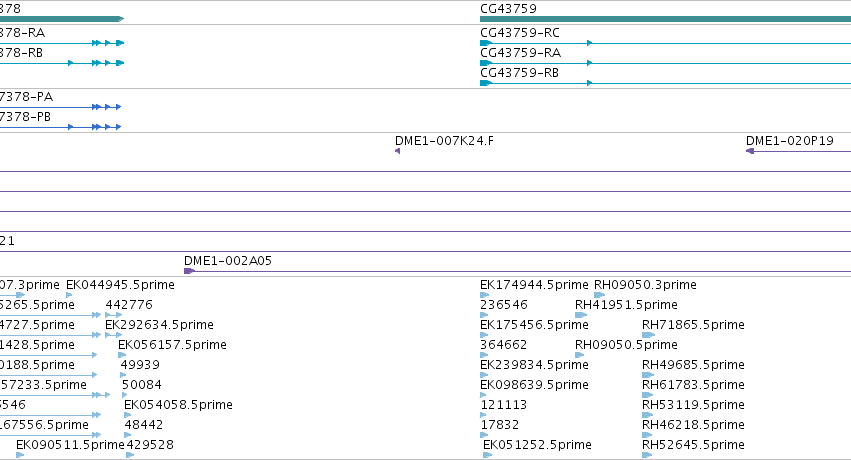Viewport: 851px width, 460px height.
Task: Click the RH49685.5prime feature label
Action: [x=693, y=365]
